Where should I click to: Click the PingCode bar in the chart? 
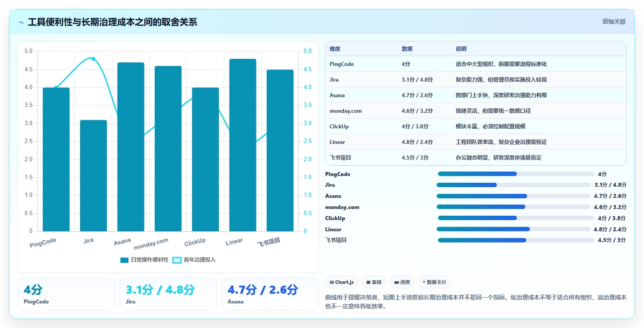56,160
